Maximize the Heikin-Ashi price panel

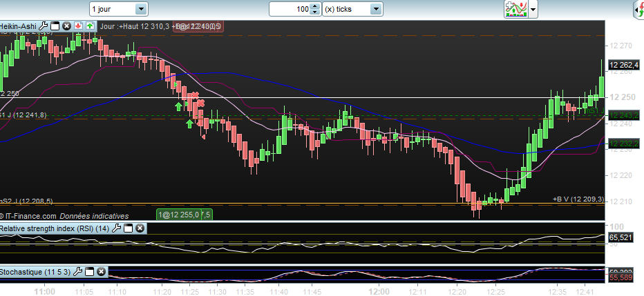55,26
